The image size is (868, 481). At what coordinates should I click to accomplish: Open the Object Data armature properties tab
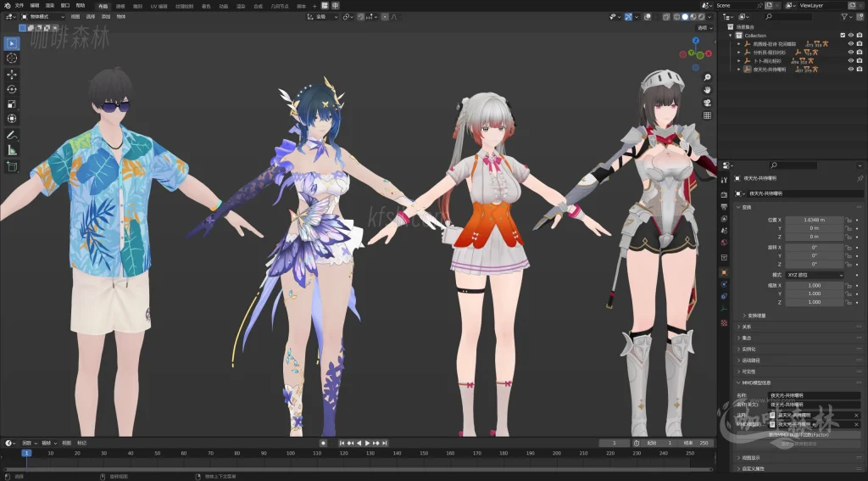(724, 309)
